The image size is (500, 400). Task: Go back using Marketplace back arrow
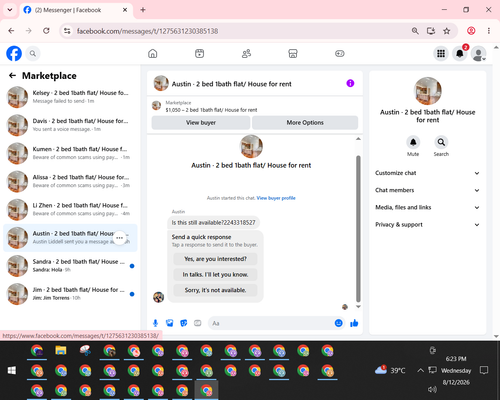pos(12,76)
